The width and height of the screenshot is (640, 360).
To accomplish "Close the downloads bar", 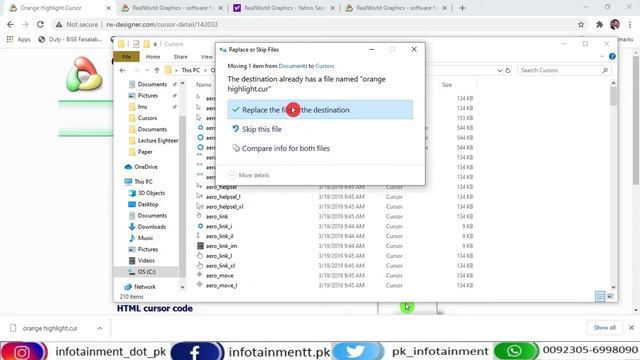I will click(x=631, y=328).
